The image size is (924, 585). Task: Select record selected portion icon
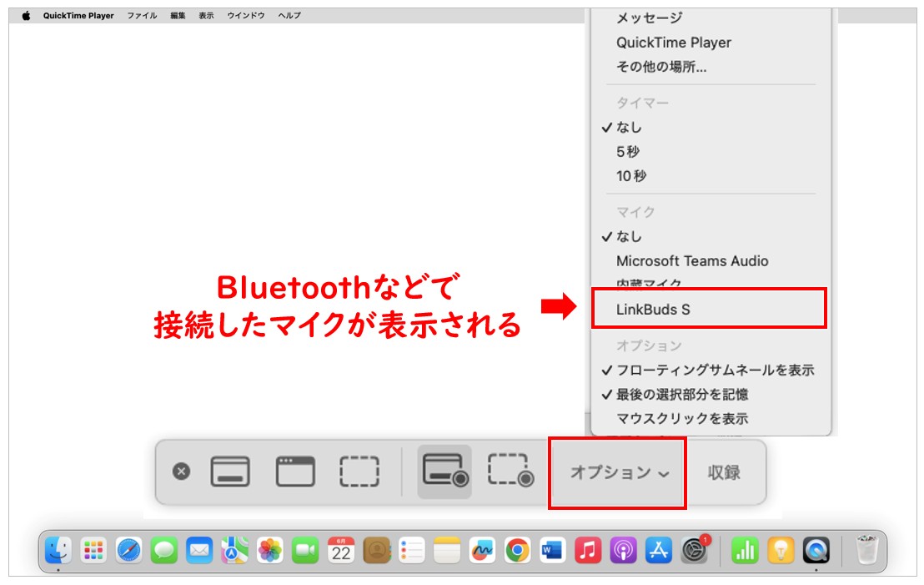pyautogui.click(x=510, y=471)
